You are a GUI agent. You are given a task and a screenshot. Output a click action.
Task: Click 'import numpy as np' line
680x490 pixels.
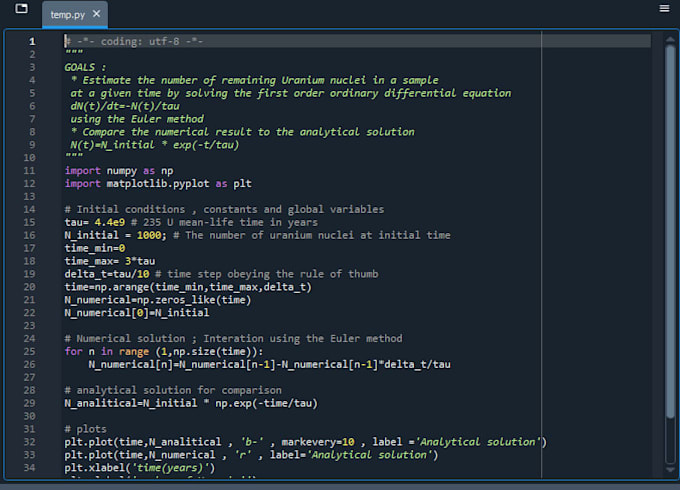[119, 170]
